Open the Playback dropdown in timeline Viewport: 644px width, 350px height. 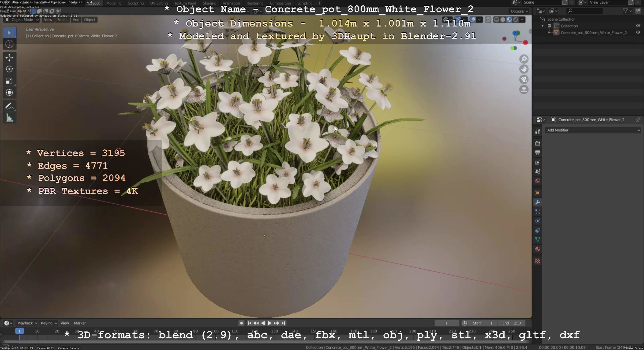(27, 323)
